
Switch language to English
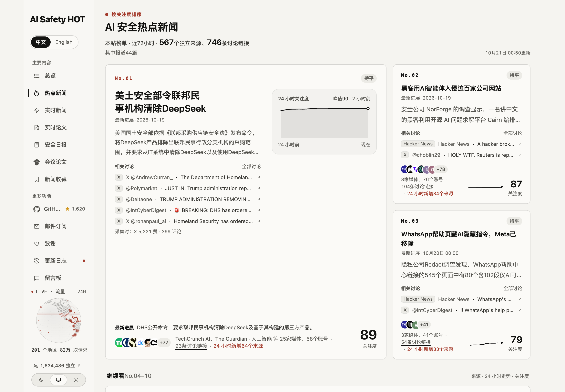click(64, 42)
